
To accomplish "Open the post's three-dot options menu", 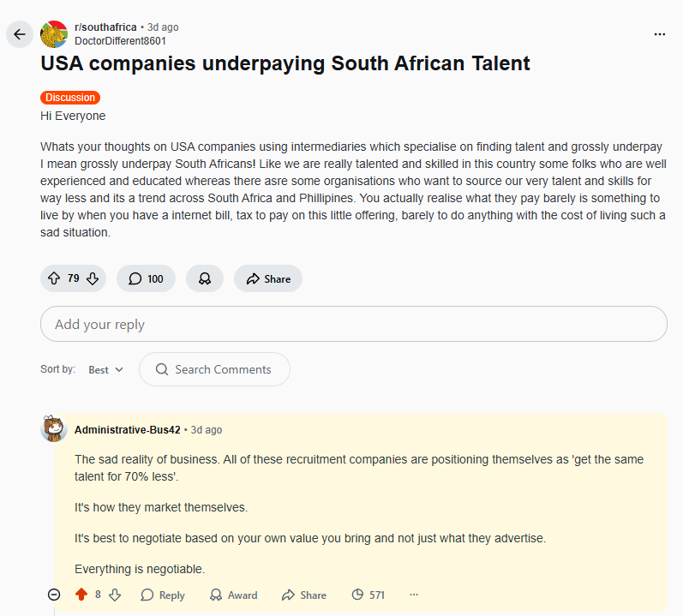I will pos(659,34).
